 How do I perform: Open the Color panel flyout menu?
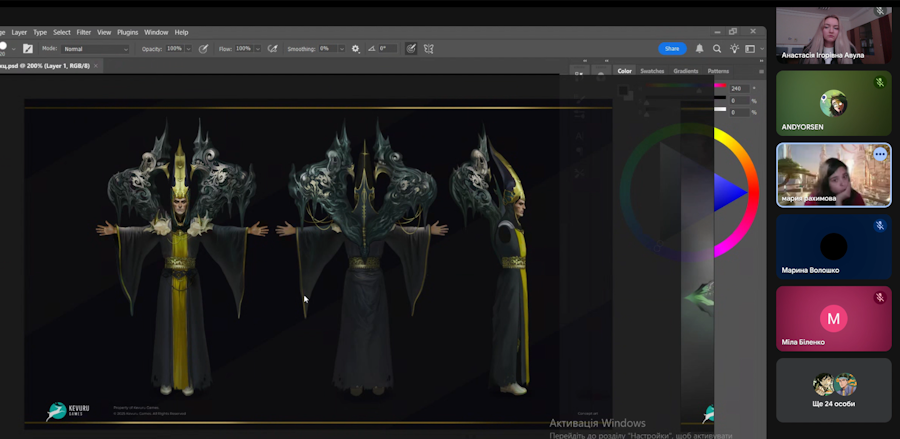click(x=761, y=71)
